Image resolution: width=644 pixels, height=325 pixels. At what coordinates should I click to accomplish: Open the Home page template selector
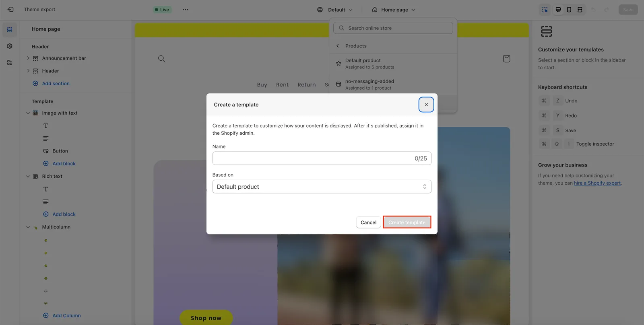coord(394,10)
